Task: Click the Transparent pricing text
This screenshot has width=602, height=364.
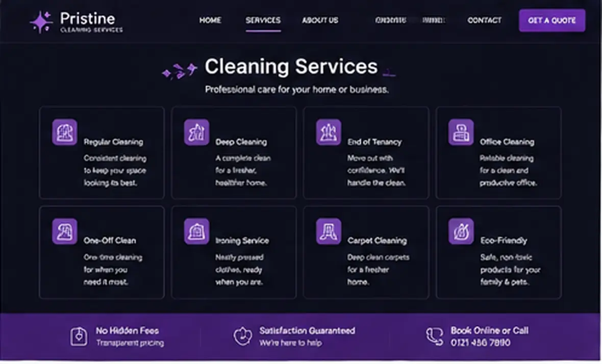Action: pyautogui.click(x=130, y=343)
